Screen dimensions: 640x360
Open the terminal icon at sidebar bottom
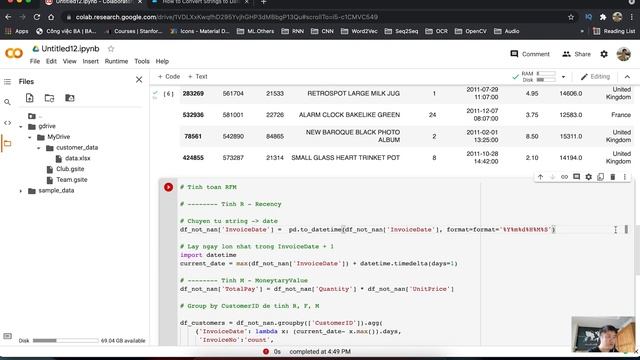coord(7,336)
